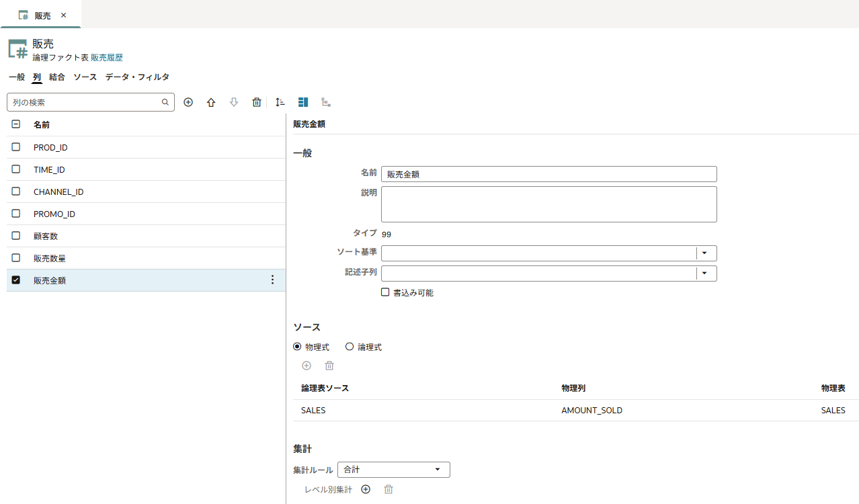Click the 名前 column header in list
This screenshot has height=504, width=859.
pyautogui.click(x=42, y=124)
